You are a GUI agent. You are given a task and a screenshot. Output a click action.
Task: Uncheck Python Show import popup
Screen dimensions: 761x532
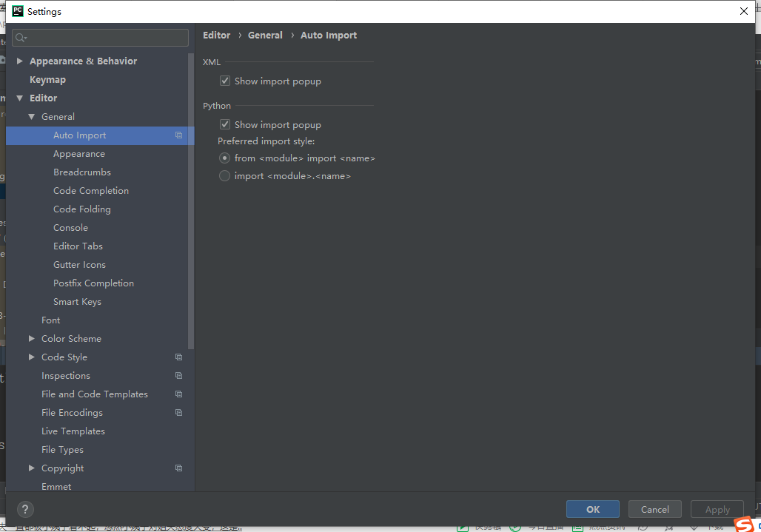pyautogui.click(x=225, y=124)
